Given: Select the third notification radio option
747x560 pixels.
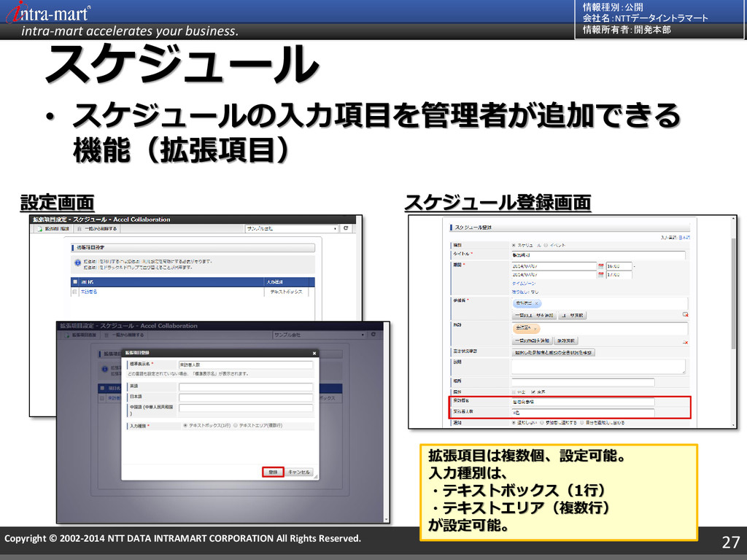Looking at the screenshot, I should tap(581, 422).
